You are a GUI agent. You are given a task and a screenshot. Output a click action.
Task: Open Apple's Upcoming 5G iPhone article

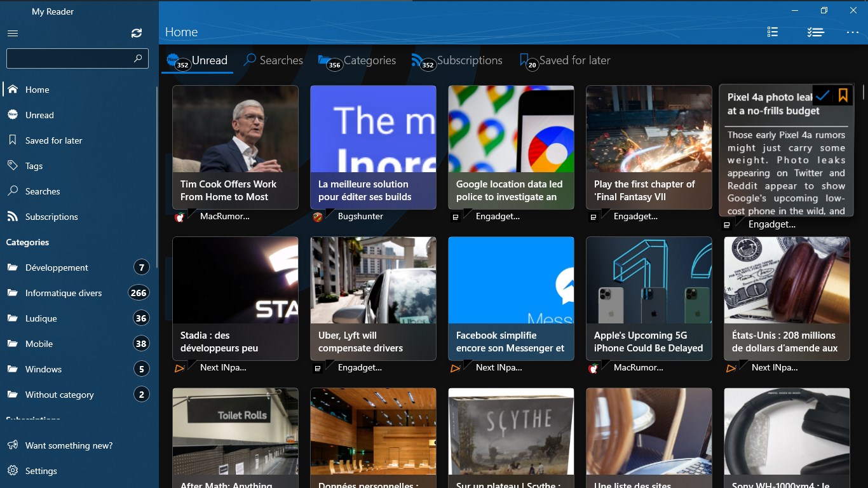(x=649, y=299)
